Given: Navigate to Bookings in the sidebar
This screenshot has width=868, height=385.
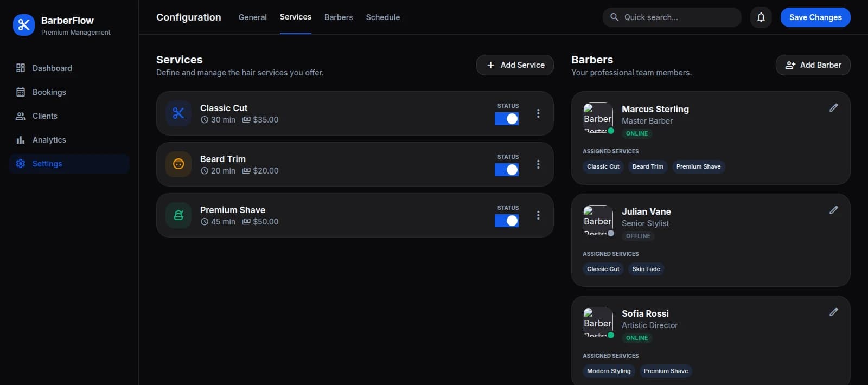Looking at the screenshot, I should coord(69,92).
